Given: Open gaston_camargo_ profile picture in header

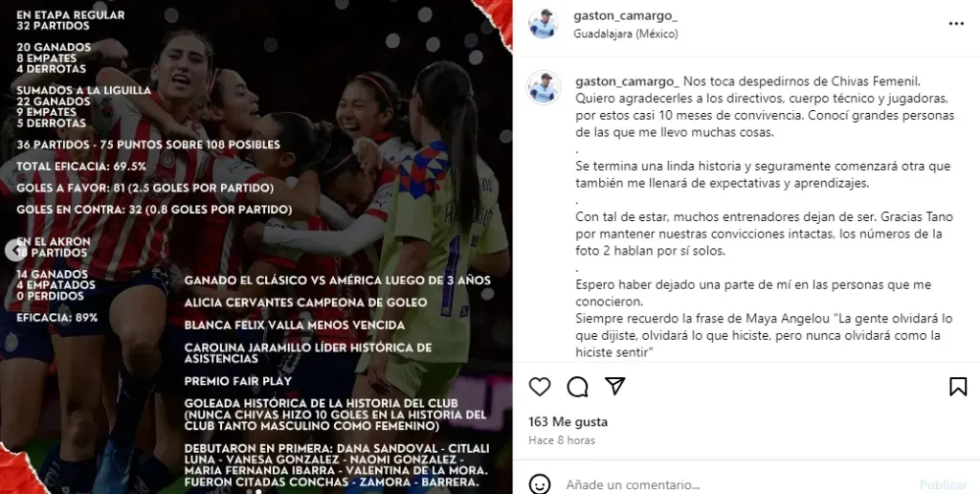Looking at the screenshot, I should click(544, 24).
